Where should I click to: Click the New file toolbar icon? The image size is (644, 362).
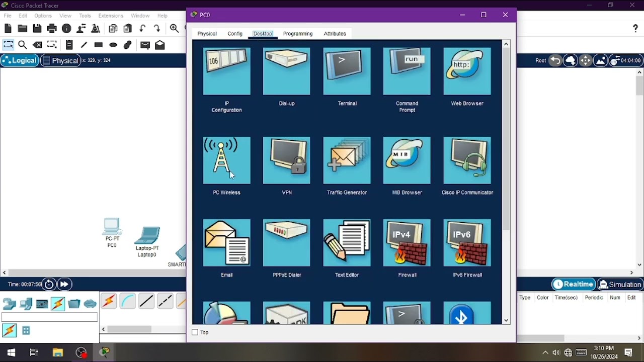pyautogui.click(x=8, y=29)
